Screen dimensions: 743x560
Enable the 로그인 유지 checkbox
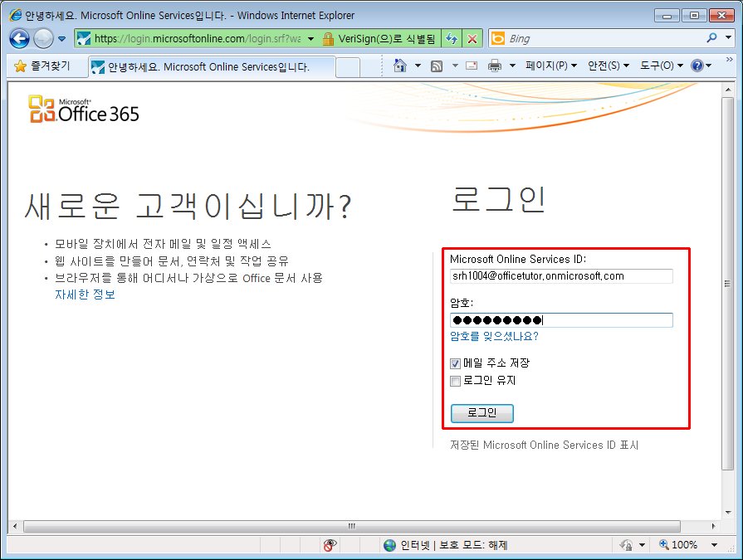coord(455,381)
